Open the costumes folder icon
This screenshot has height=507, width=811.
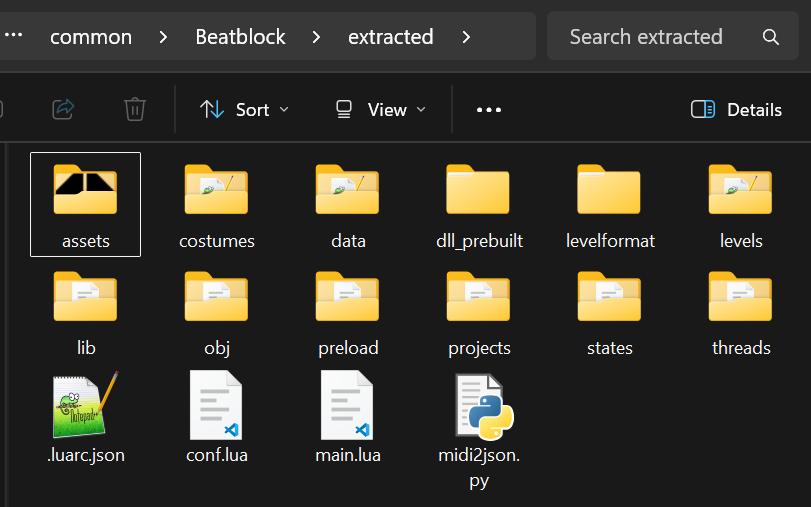[216, 189]
